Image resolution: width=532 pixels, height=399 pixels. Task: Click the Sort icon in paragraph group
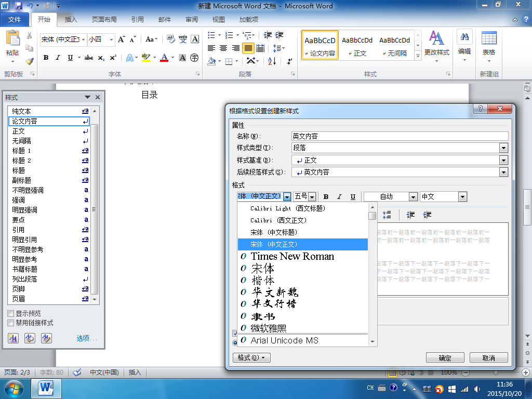coord(272,61)
